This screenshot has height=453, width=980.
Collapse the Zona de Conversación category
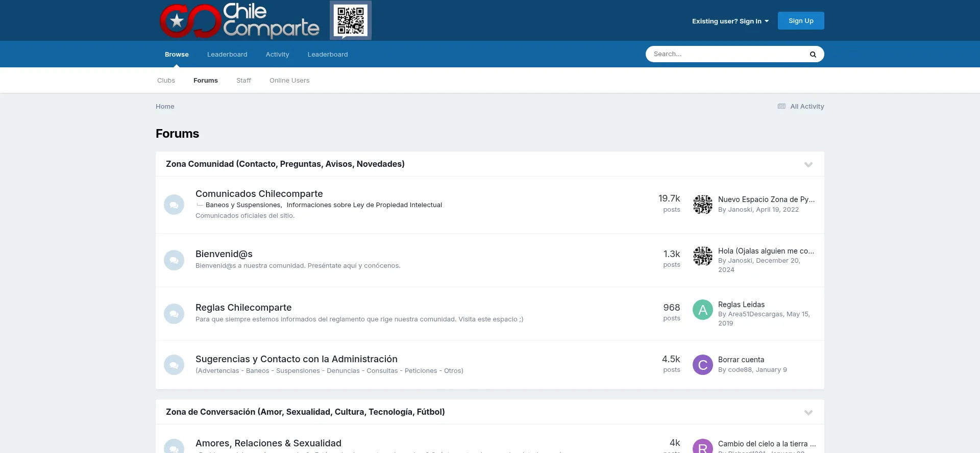pyautogui.click(x=808, y=412)
